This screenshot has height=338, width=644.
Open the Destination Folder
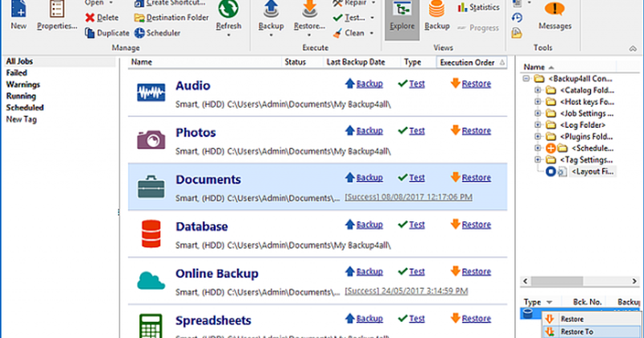(x=171, y=18)
